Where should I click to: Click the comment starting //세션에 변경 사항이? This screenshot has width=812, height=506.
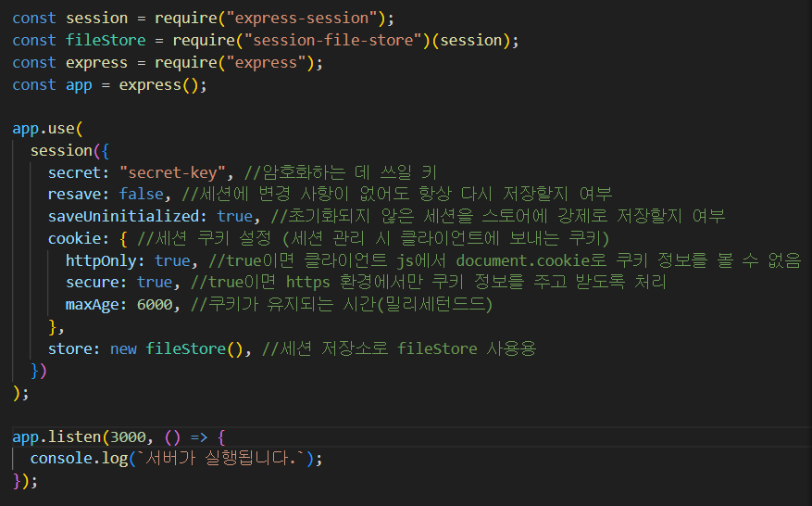pos(396,194)
